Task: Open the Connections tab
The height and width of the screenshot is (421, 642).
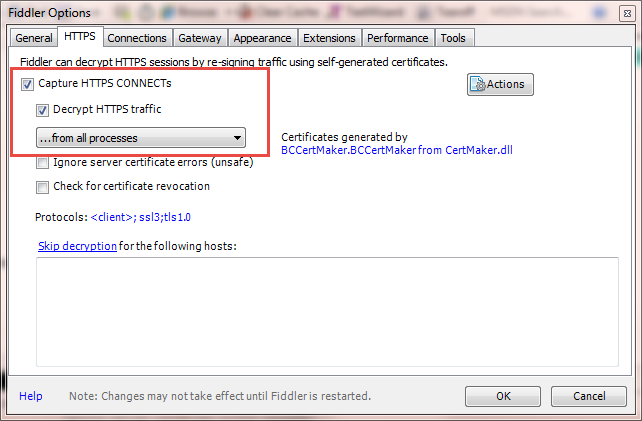Action: pos(137,38)
